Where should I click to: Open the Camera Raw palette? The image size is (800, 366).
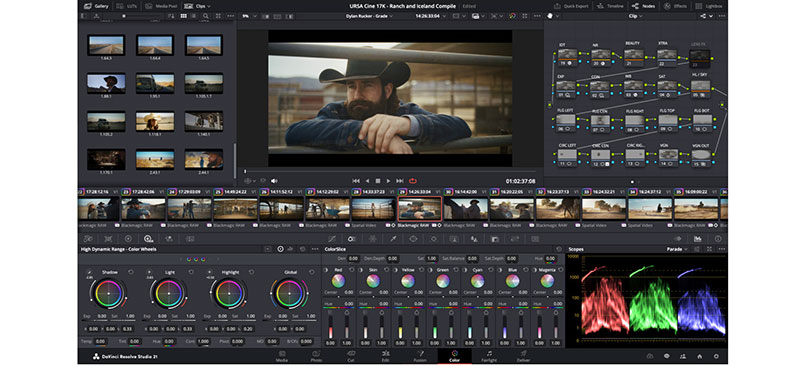(x=88, y=238)
